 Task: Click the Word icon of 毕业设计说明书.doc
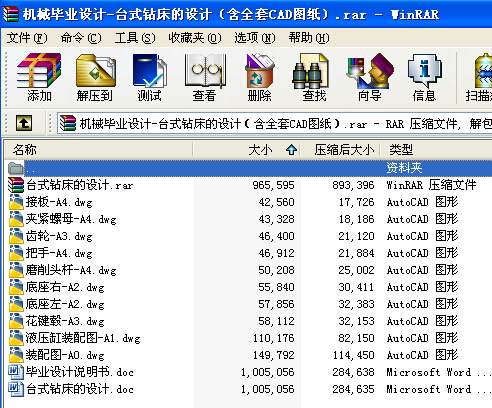[x=16, y=372]
